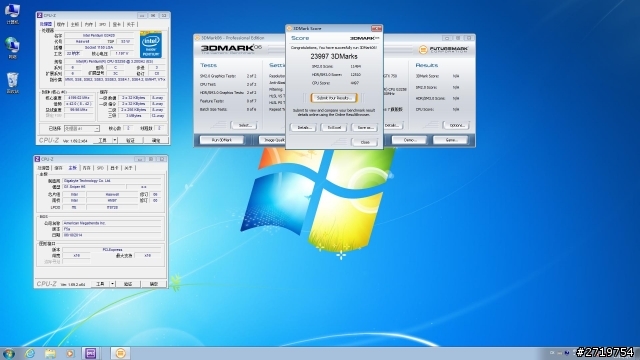
Task: Click '3DMark Score' row under Results
Action: 438,76
